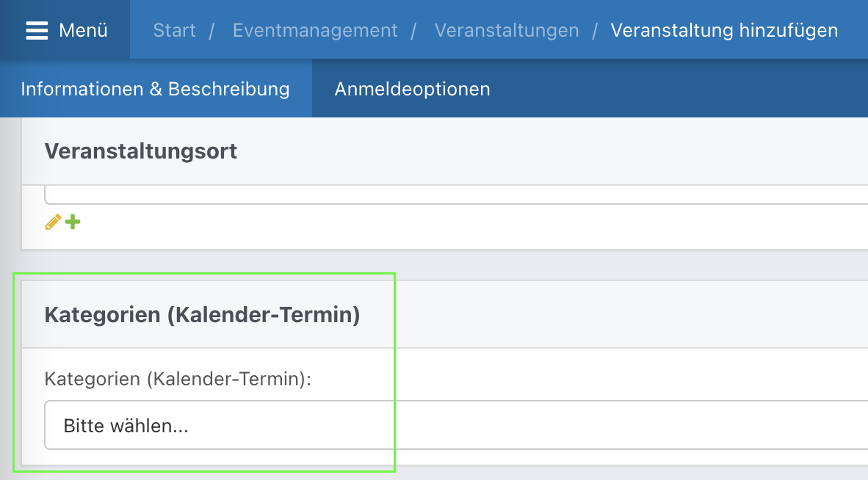Image resolution: width=868 pixels, height=480 pixels.
Task: Click Veranstaltung hinzufügen breadcrumb text
Action: pos(724,30)
